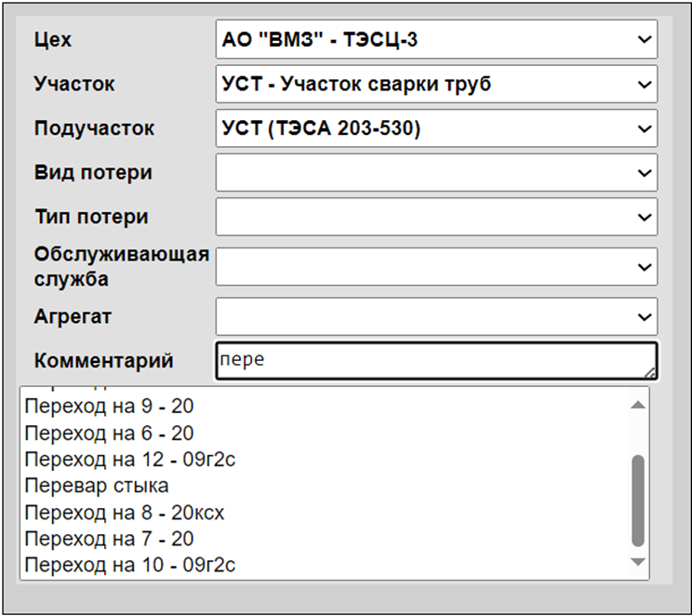The width and height of the screenshot is (692, 616).
Task: Open the Вид потери dropdown
Action: pyautogui.click(x=435, y=172)
